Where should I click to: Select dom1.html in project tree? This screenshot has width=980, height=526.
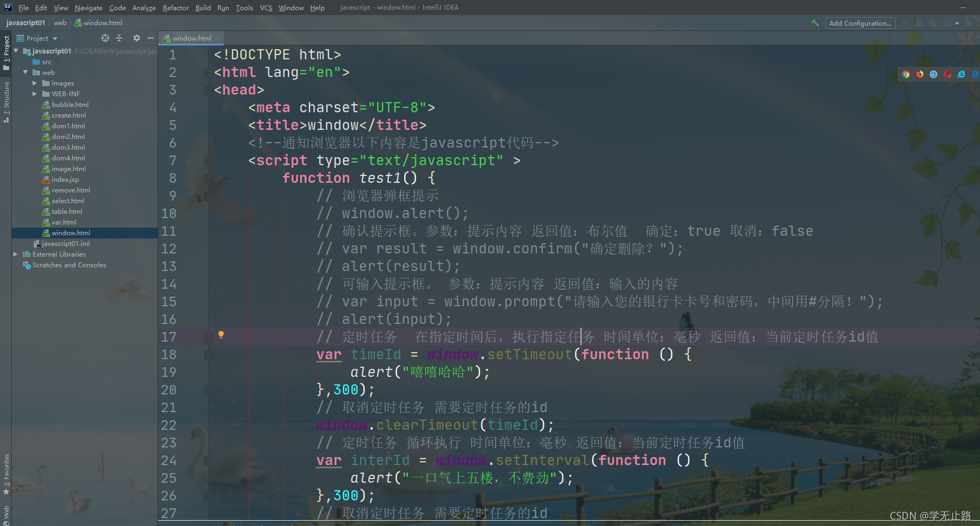[x=68, y=126]
